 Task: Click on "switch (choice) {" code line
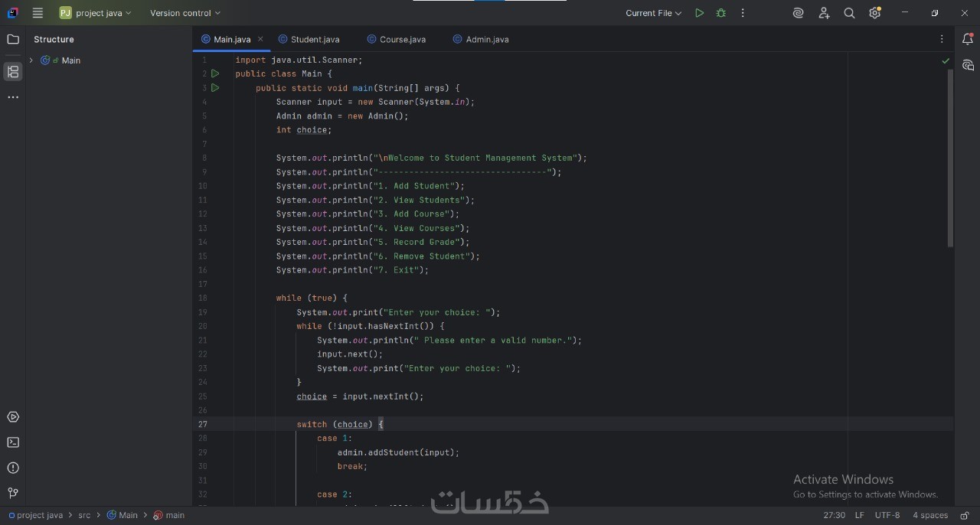[340, 424]
